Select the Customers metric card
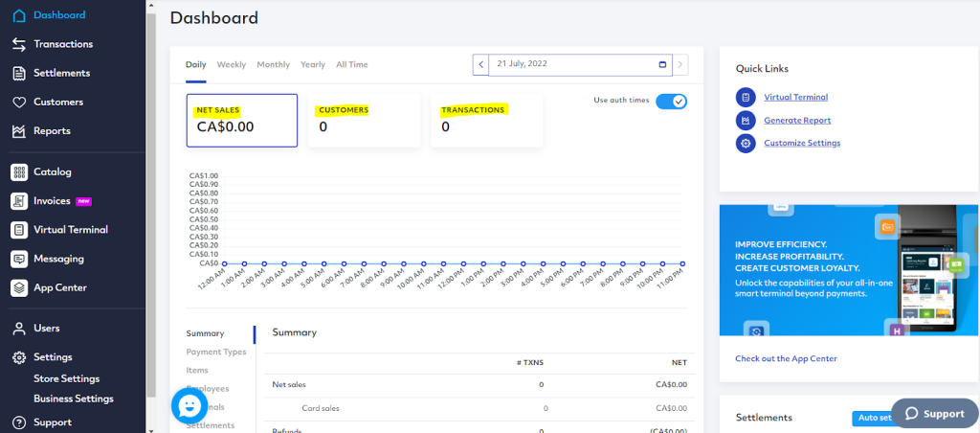The height and width of the screenshot is (433, 980). click(365, 121)
